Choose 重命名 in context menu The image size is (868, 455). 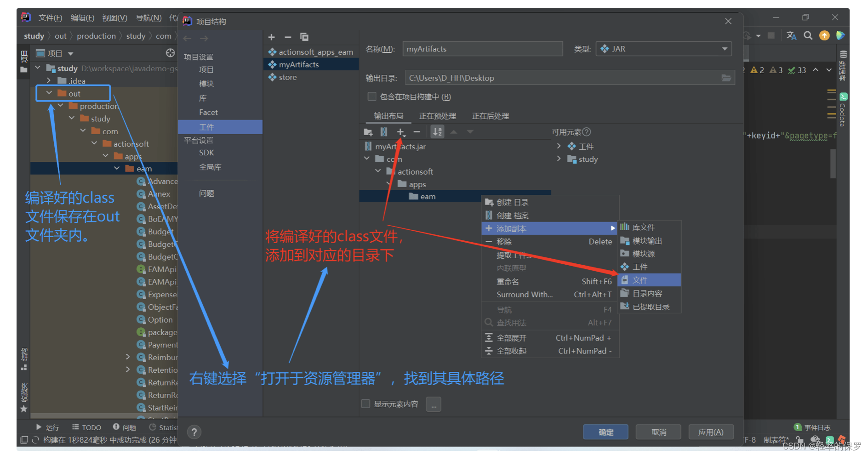[x=550, y=281]
